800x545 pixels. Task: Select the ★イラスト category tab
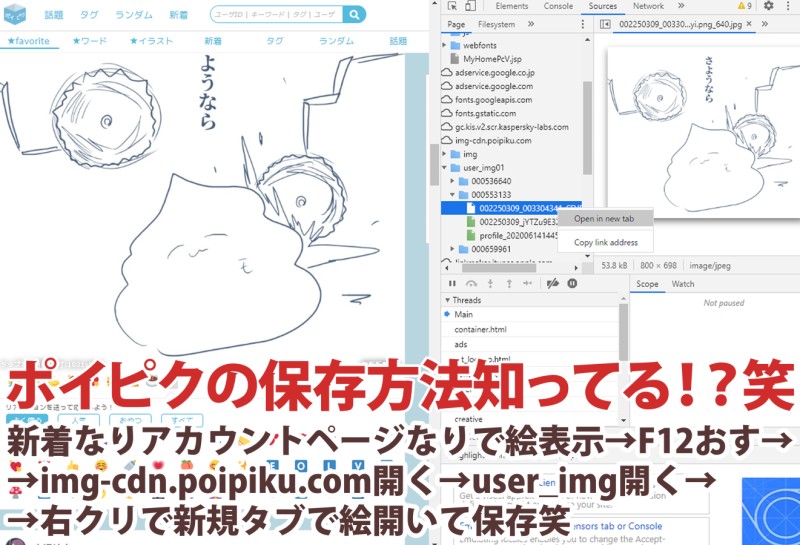(x=152, y=41)
